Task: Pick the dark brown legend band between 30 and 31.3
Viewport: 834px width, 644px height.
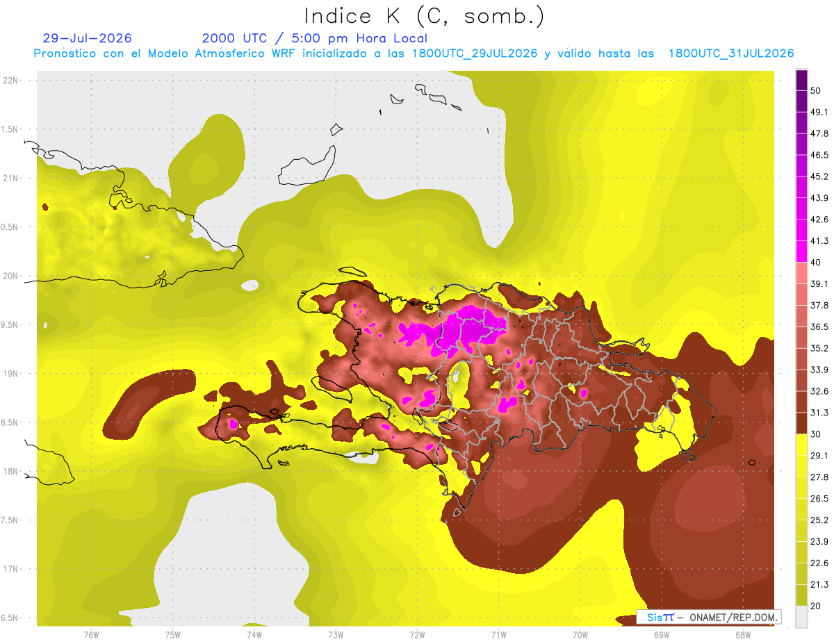Action: click(x=801, y=423)
